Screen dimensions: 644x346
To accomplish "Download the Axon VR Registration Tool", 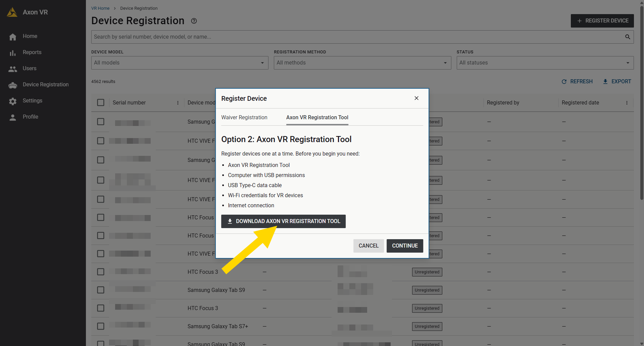I will [x=283, y=221].
